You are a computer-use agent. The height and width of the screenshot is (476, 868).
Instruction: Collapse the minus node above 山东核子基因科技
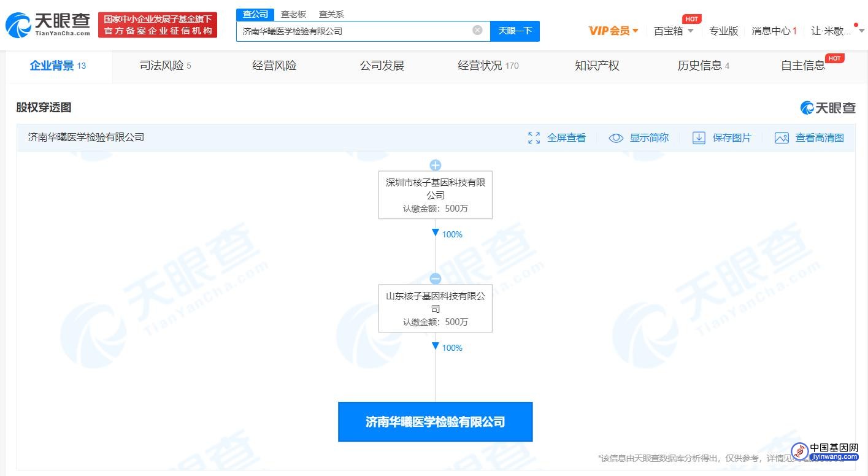click(436, 278)
